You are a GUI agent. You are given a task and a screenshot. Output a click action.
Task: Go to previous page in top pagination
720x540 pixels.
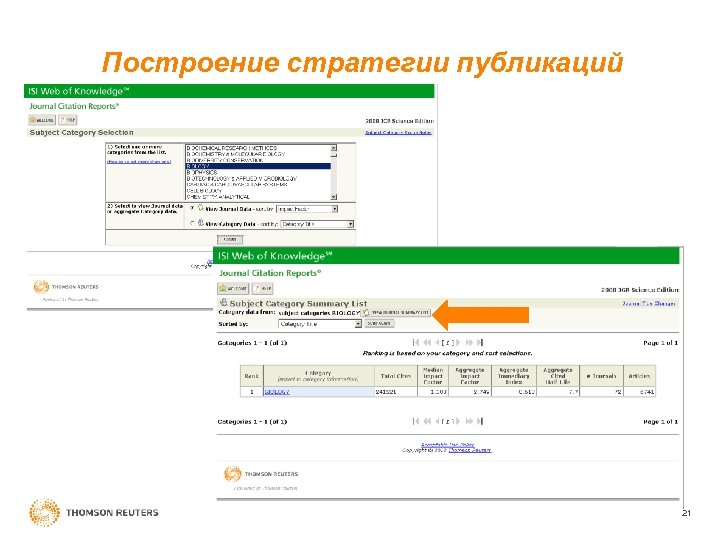(437, 343)
